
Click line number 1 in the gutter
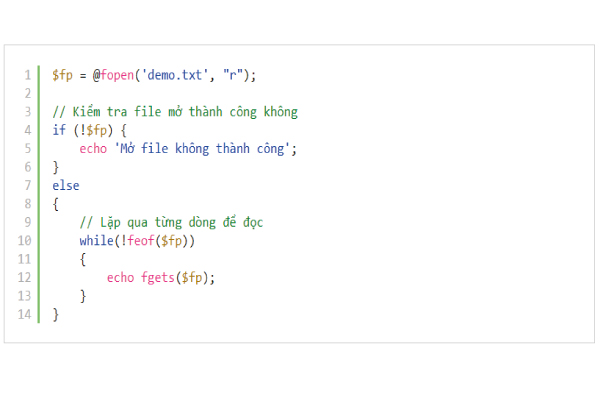click(x=28, y=75)
